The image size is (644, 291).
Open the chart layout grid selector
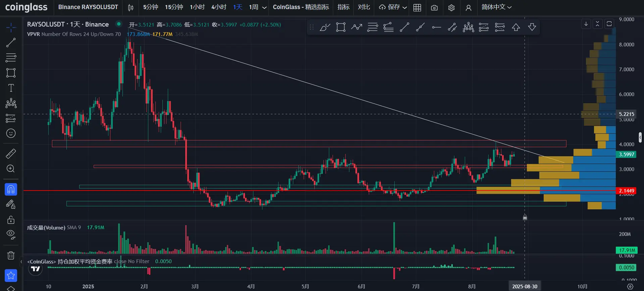(417, 8)
